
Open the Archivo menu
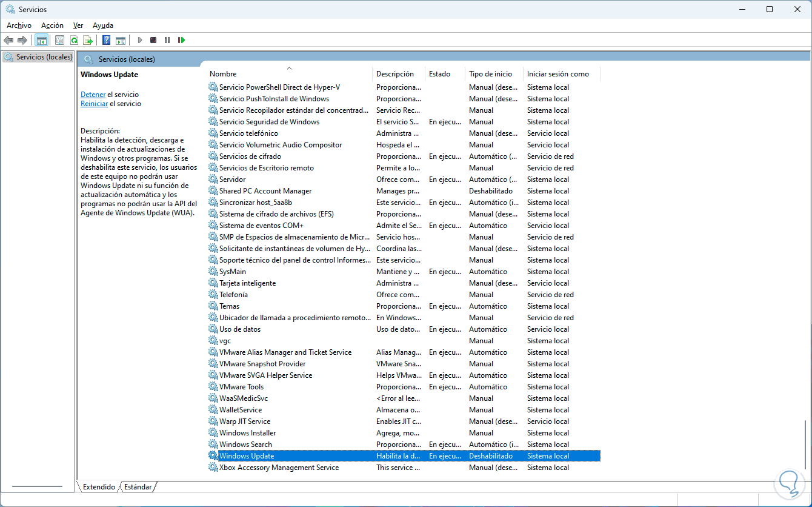[19, 25]
